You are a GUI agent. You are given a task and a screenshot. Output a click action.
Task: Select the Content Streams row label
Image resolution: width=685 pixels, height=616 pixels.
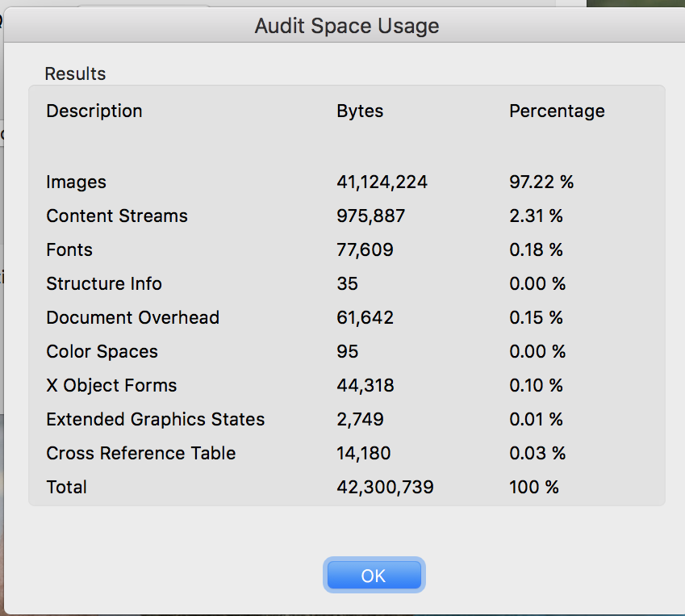[x=117, y=216]
